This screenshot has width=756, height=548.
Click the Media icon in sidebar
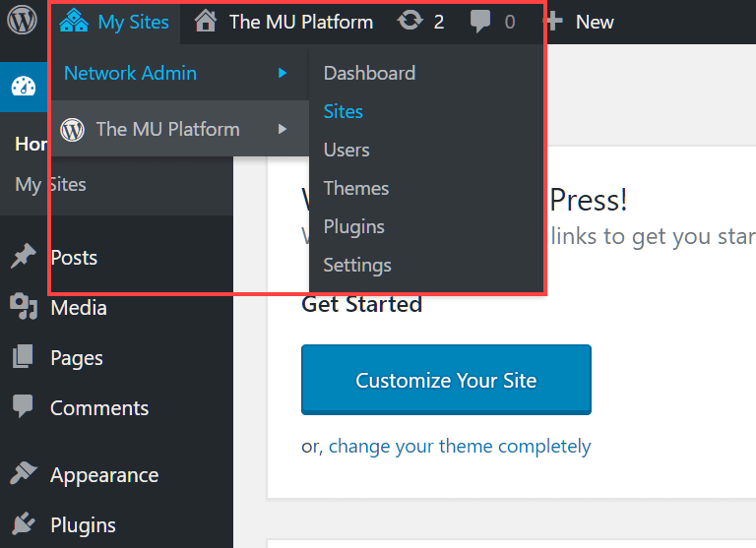coord(24,308)
